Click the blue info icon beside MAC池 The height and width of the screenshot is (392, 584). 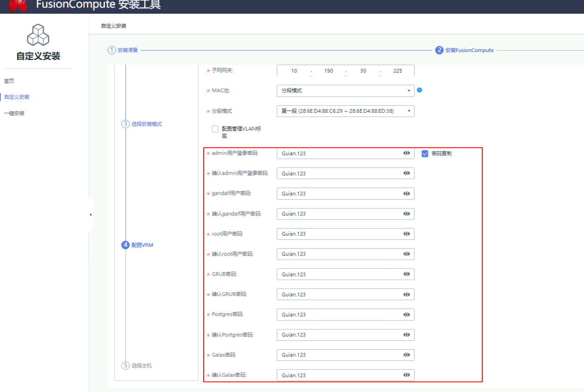[x=420, y=90]
